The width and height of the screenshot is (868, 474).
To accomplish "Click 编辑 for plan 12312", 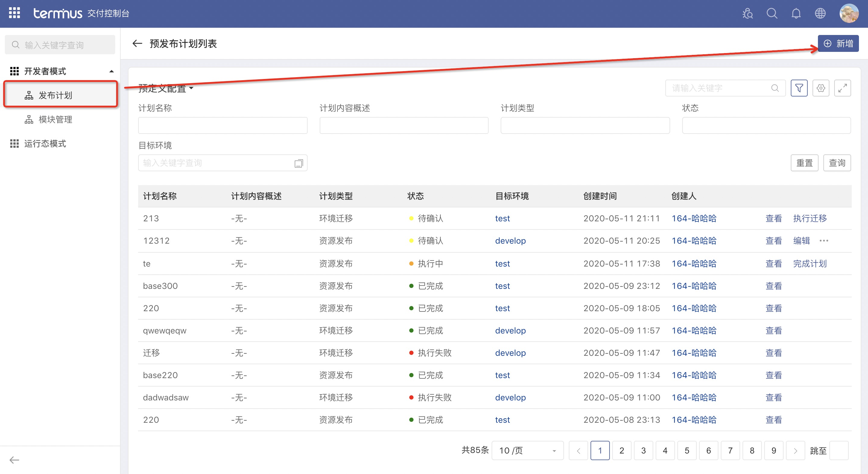I will pyautogui.click(x=801, y=241).
